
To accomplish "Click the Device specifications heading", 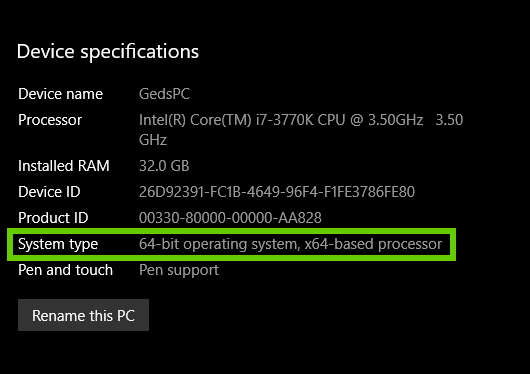I will point(108,51).
